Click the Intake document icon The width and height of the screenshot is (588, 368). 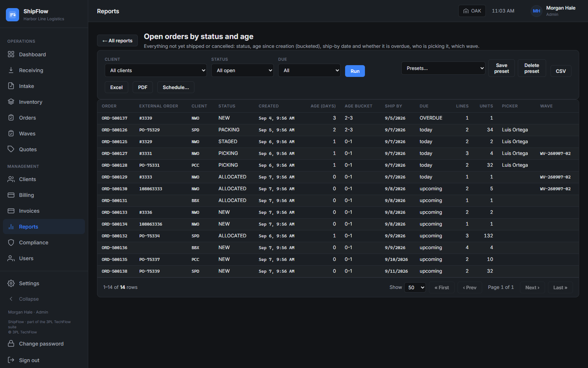[11, 86]
